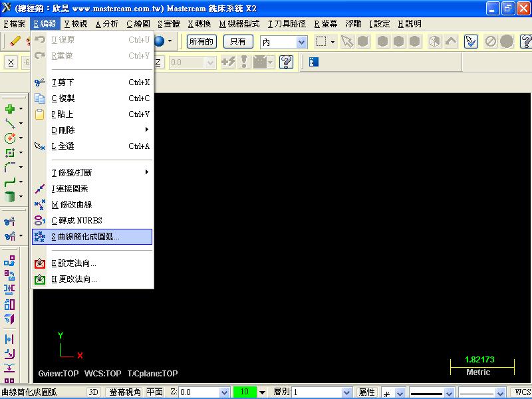Select the create circle/arc tool icon

coord(10,138)
